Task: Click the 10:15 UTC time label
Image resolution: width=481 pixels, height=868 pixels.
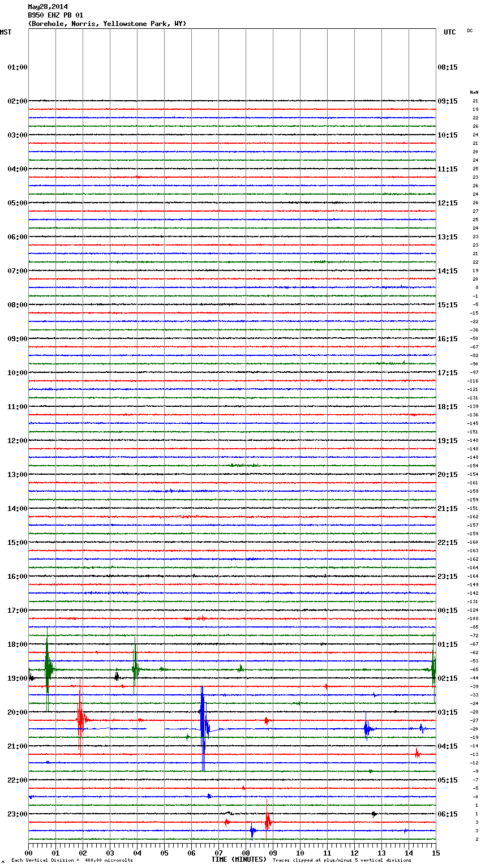Action: (x=448, y=135)
